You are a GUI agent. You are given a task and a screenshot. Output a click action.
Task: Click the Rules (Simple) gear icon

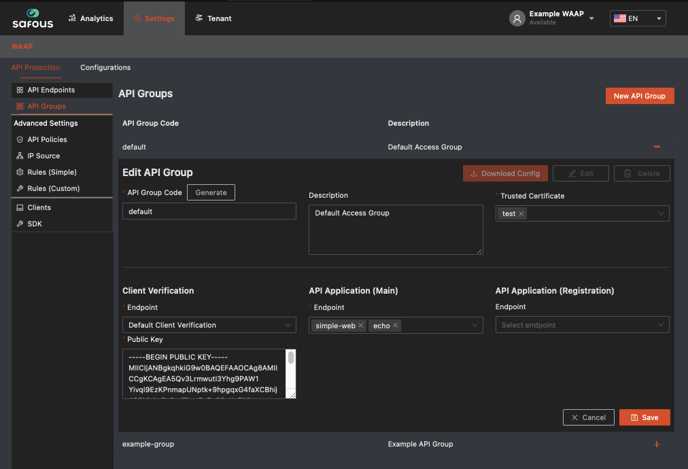coord(20,172)
